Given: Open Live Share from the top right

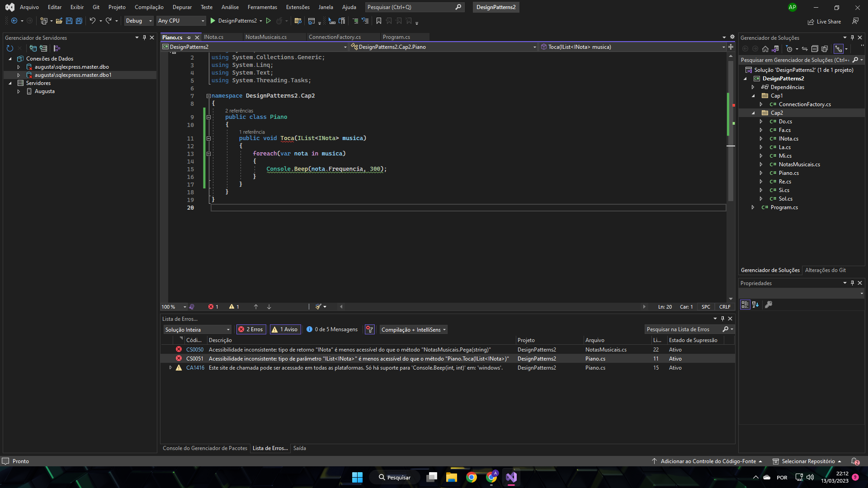Looking at the screenshot, I should pyautogui.click(x=824, y=21).
